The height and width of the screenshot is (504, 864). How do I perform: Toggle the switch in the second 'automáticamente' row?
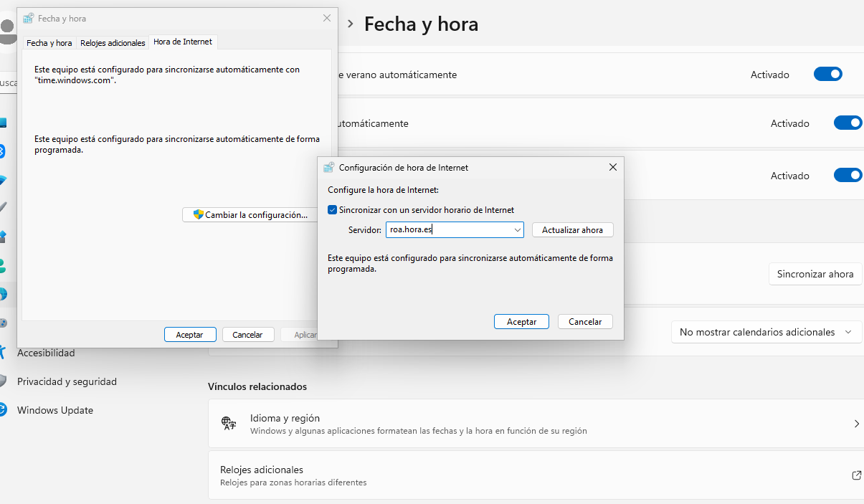(x=848, y=123)
